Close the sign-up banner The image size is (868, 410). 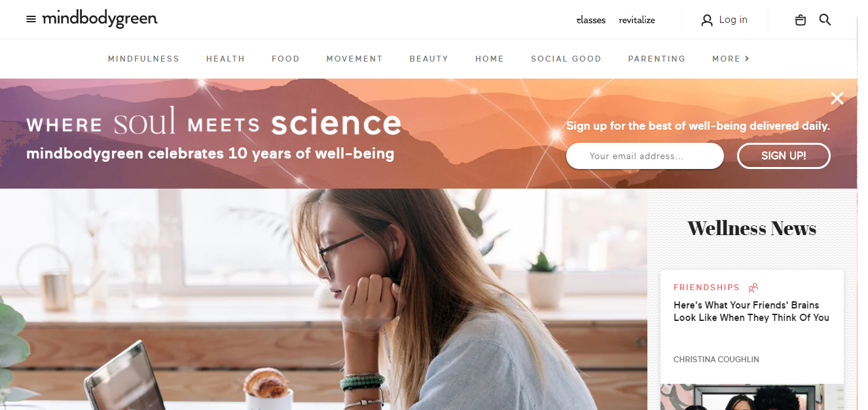[x=837, y=98]
